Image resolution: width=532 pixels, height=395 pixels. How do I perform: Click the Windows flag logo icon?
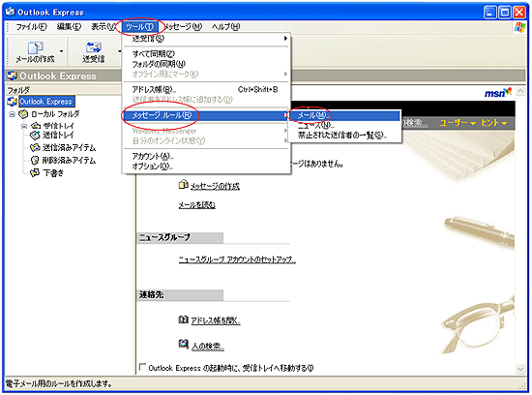coord(519,27)
